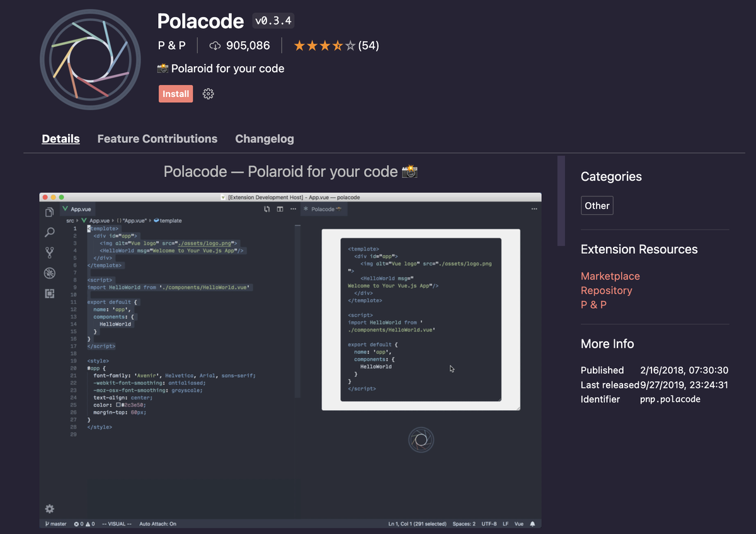The width and height of the screenshot is (756, 534).
Task: Switch to the Feature Contributions tab
Action: (157, 139)
